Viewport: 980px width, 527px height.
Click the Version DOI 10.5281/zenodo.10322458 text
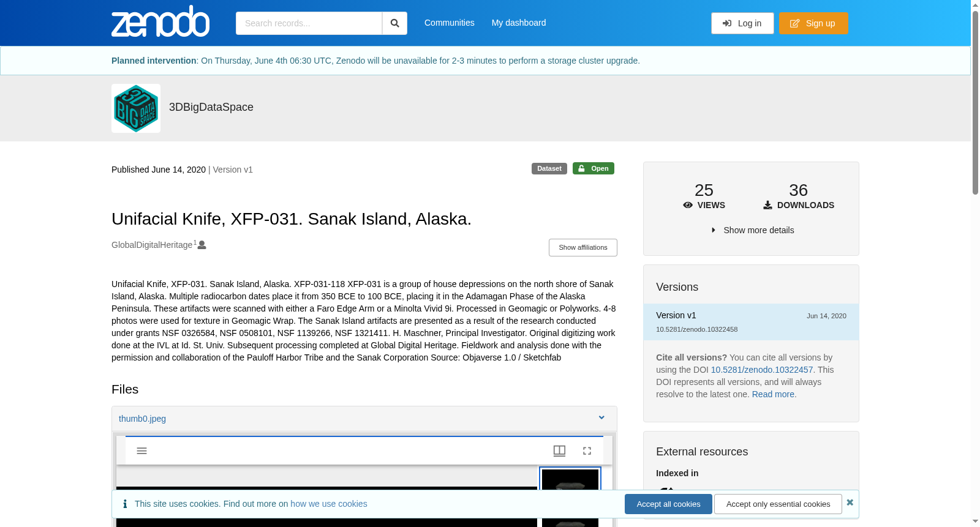pyautogui.click(x=696, y=329)
